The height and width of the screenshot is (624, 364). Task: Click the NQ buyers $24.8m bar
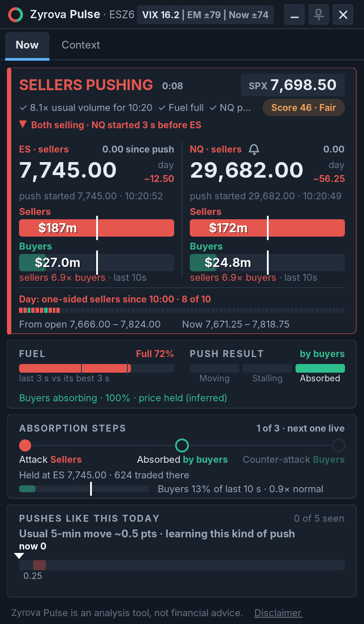coord(267,263)
